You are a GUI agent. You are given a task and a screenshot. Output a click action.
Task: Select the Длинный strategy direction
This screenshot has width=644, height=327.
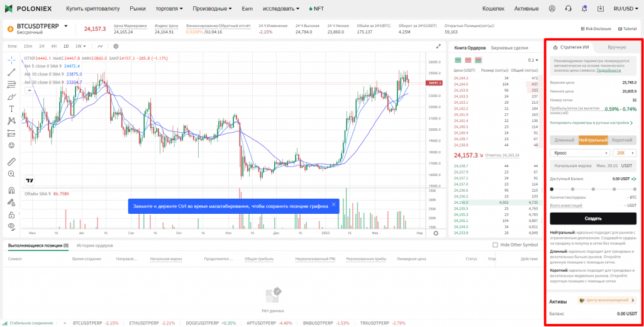click(563, 140)
